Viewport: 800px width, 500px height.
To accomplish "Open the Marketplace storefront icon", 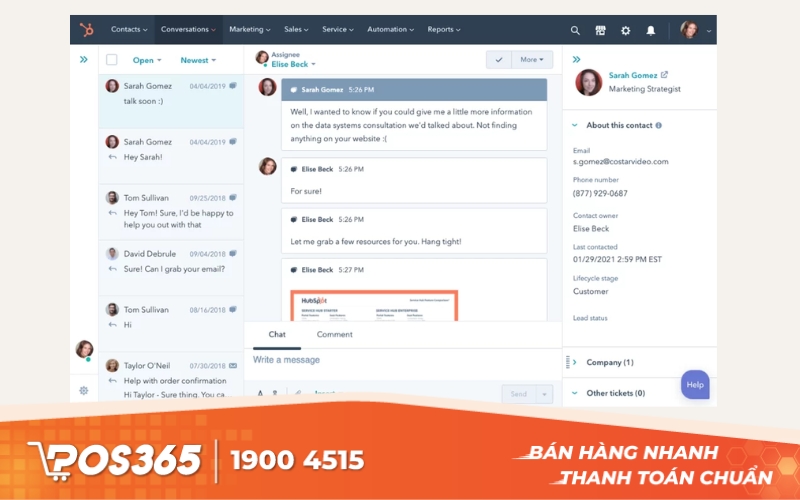I will point(600,30).
